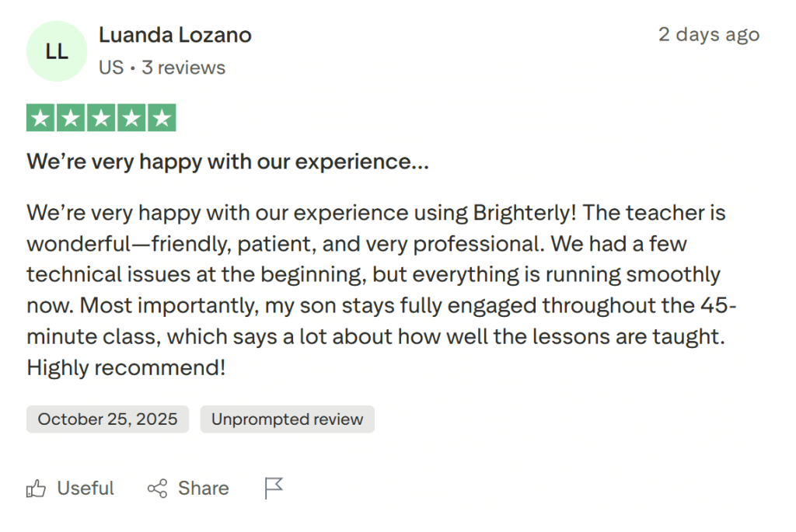Select the second green star
796x532 pixels.
coord(71,117)
